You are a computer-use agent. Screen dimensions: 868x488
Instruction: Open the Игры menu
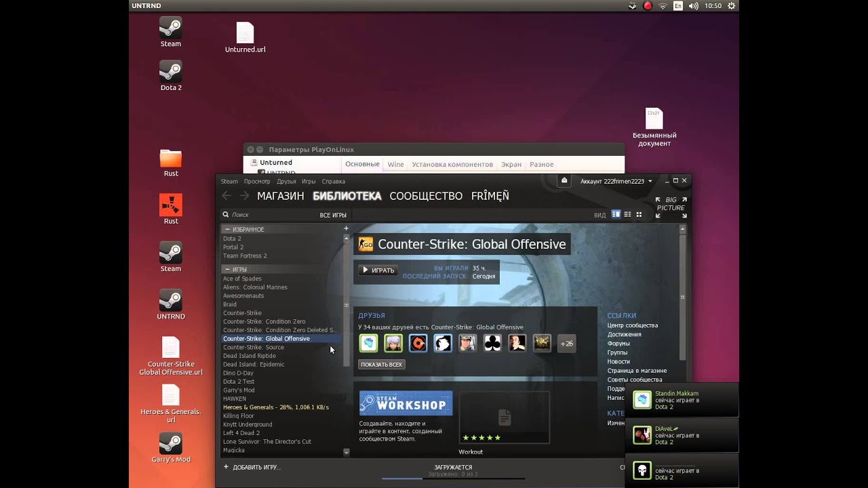pos(309,181)
